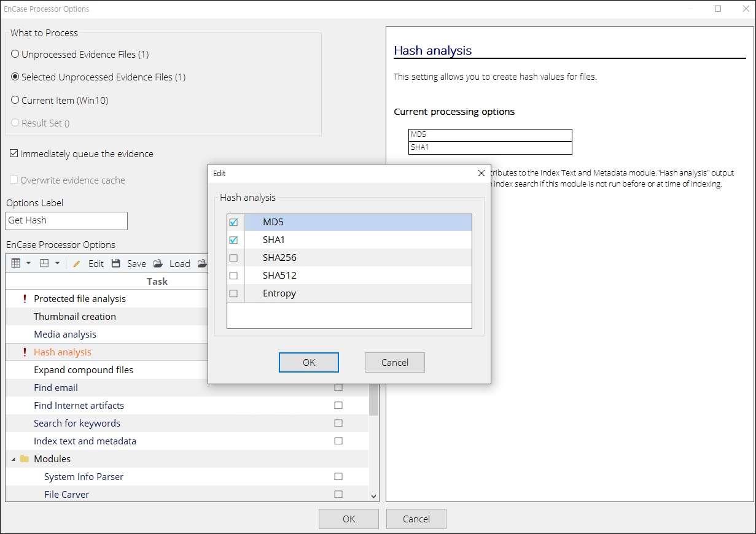Open the table view icon in toolbar
This screenshot has height=534, width=756.
[x=16, y=263]
